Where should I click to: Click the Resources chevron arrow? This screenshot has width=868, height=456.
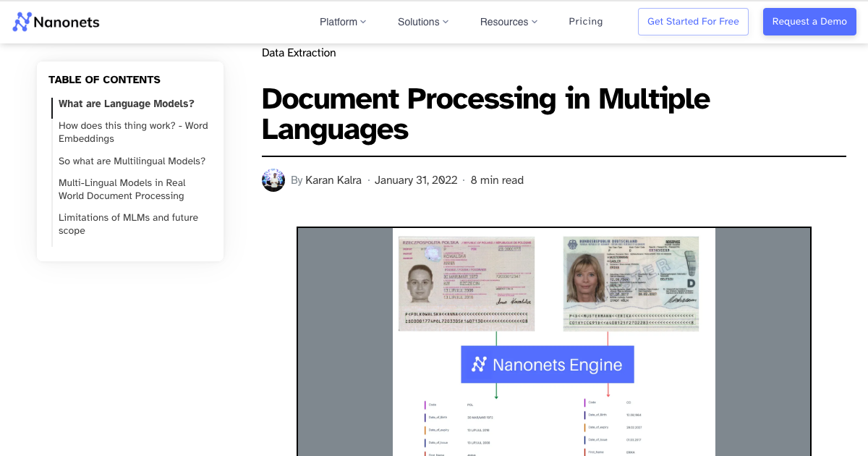[535, 22]
